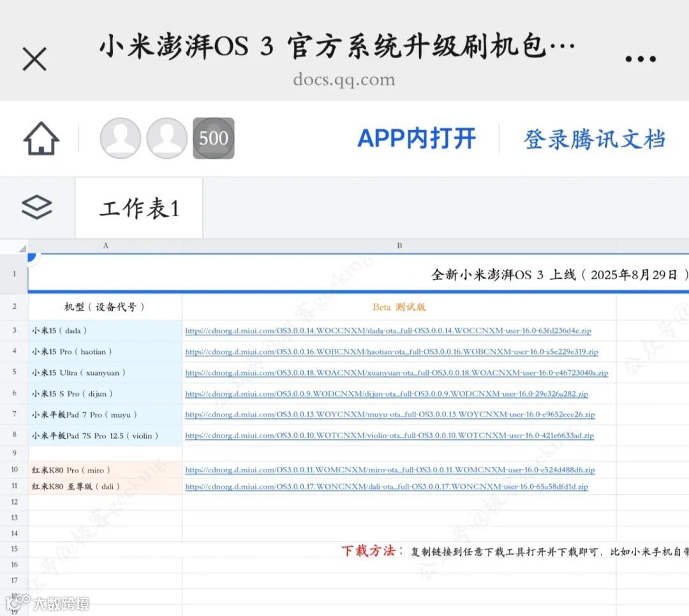Tap the page title 小米澎湃OS 3 官方系统升级刷机包
This screenshot has width=689, height=616.
pos(337,47)
